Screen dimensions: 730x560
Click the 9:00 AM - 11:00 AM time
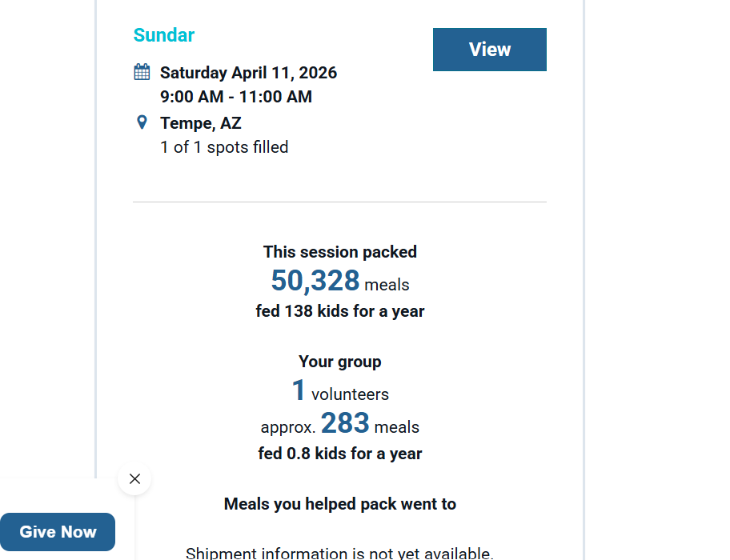pyautogui.click(x=236, y=97)
